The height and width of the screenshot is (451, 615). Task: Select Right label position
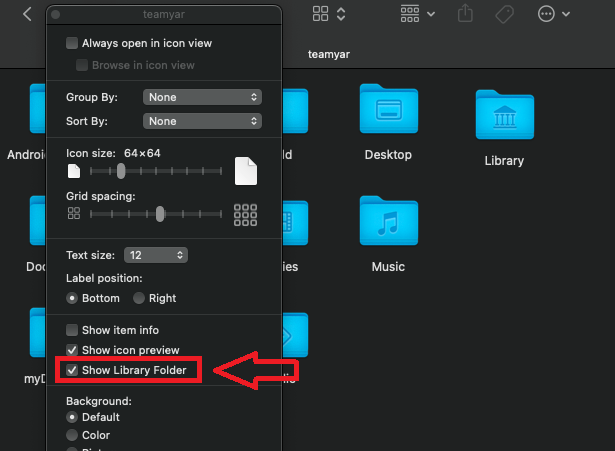[x=139, y=298]
